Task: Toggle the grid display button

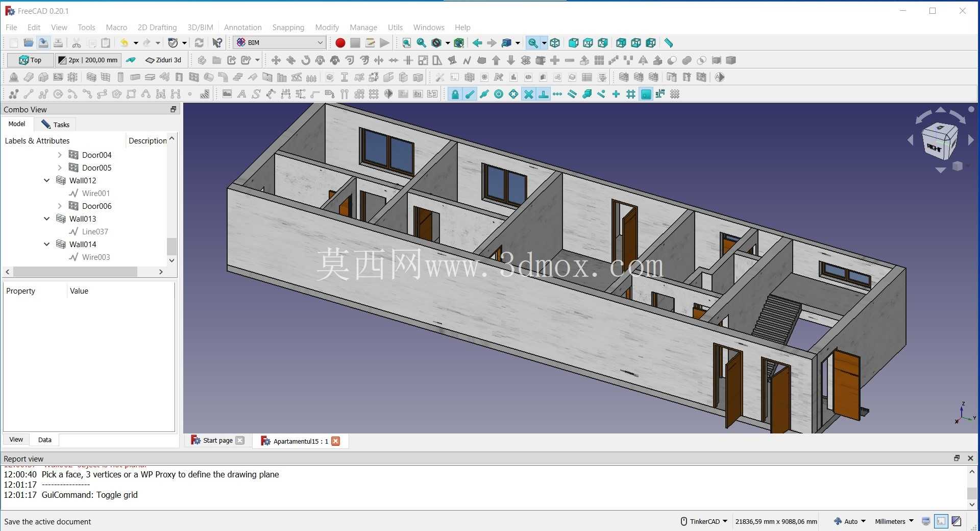Action: click(x=675, y=94)
